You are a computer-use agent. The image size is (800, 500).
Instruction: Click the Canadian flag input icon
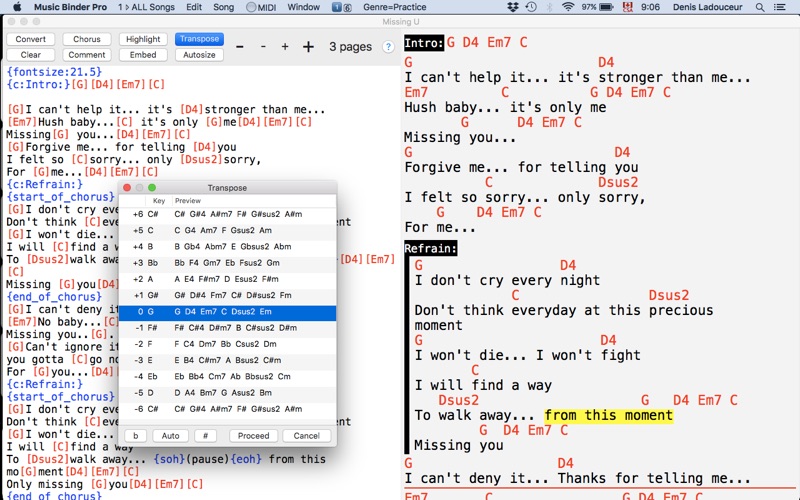[628, 7]
